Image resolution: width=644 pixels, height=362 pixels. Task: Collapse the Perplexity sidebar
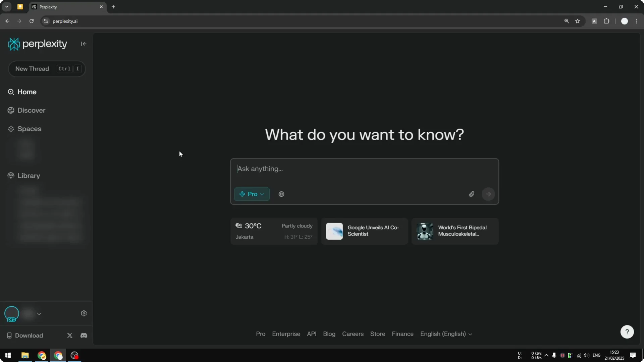(84, 44)
